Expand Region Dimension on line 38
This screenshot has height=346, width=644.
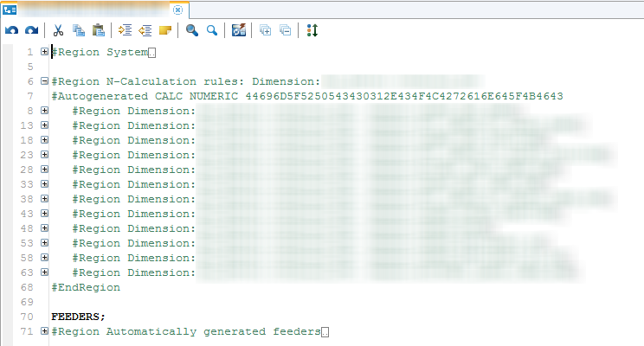[x=44, y=199]
